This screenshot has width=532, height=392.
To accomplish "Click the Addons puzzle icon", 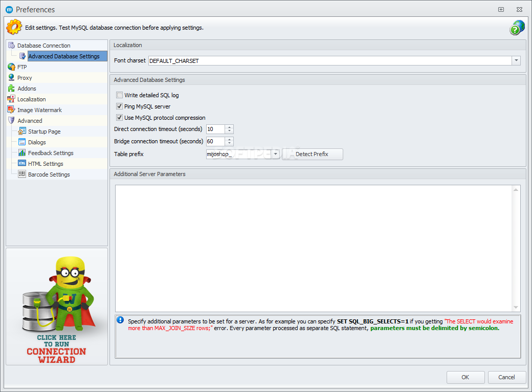I will coord(11,88).
